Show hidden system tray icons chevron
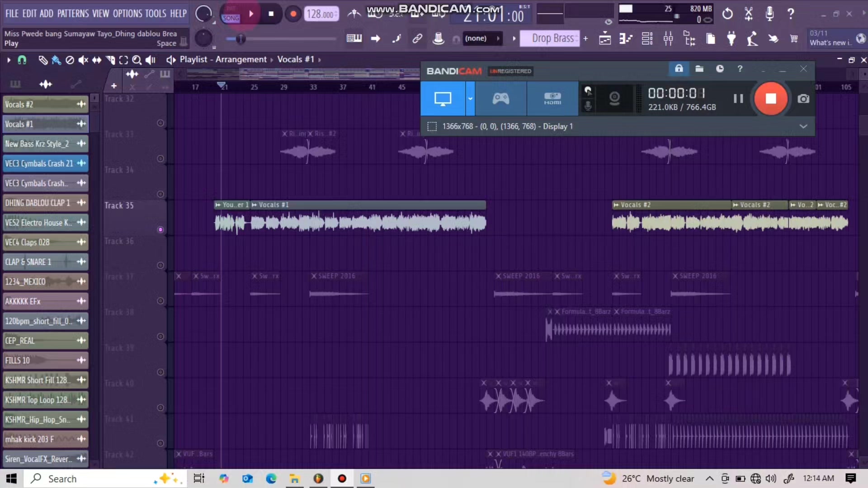The height and width of the screenshot is (488, 868). tap(709, 479)
